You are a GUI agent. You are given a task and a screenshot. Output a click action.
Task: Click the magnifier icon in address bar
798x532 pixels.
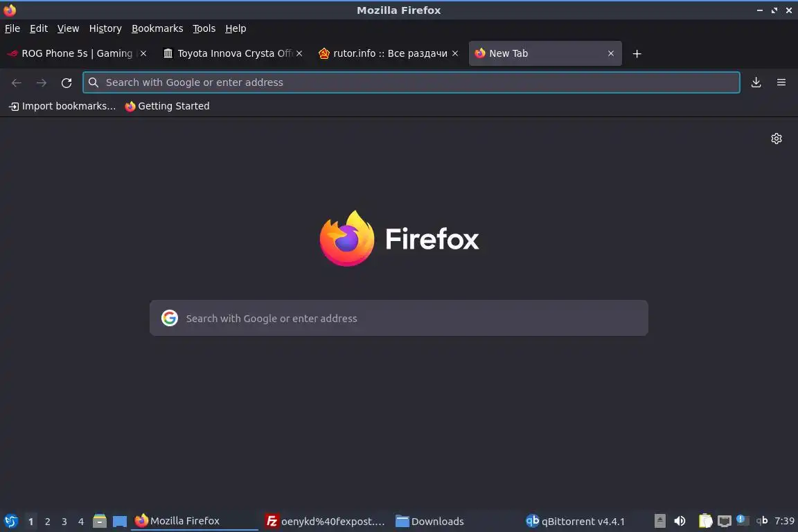tap(93, 82)
